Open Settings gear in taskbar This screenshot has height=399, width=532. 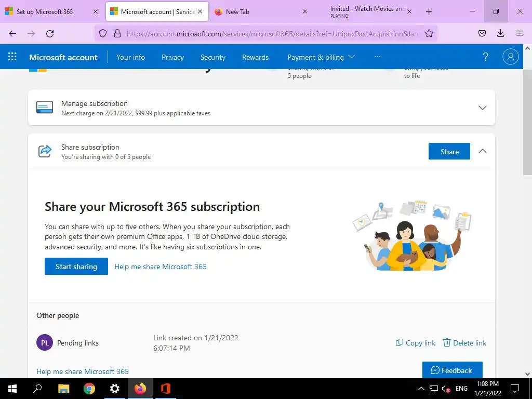coord(115,389)
